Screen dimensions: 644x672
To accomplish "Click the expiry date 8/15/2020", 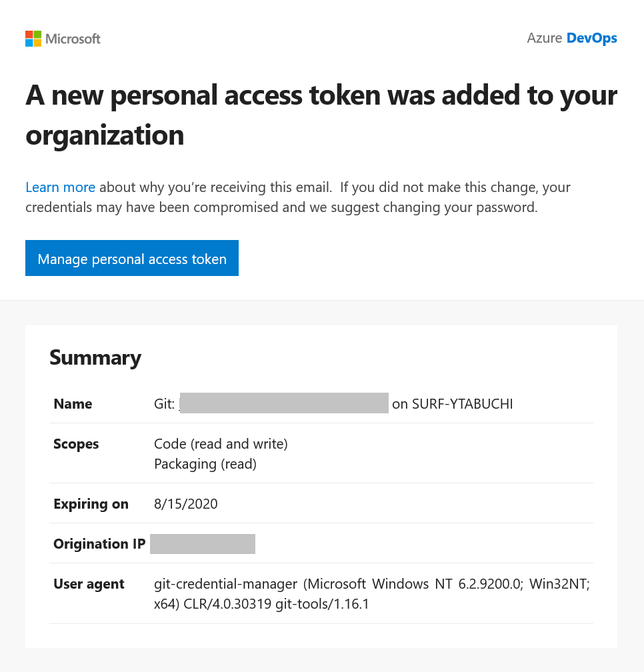I will pos(186,504).
